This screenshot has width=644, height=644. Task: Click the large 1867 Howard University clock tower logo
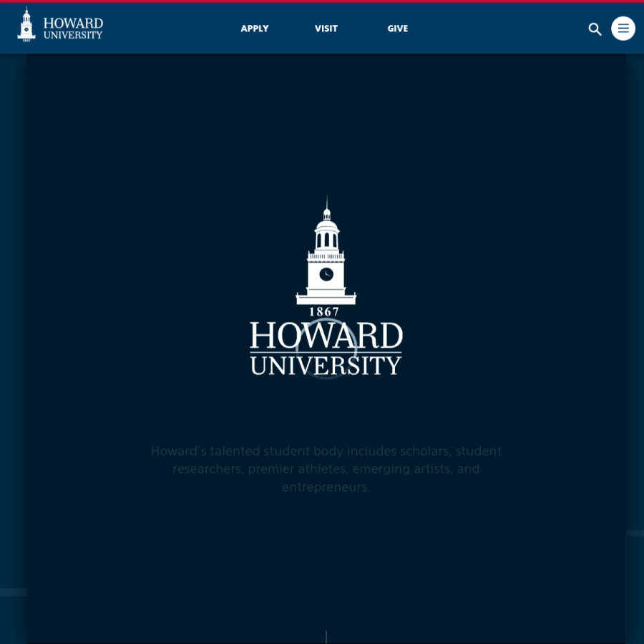[x=326, y=286]
